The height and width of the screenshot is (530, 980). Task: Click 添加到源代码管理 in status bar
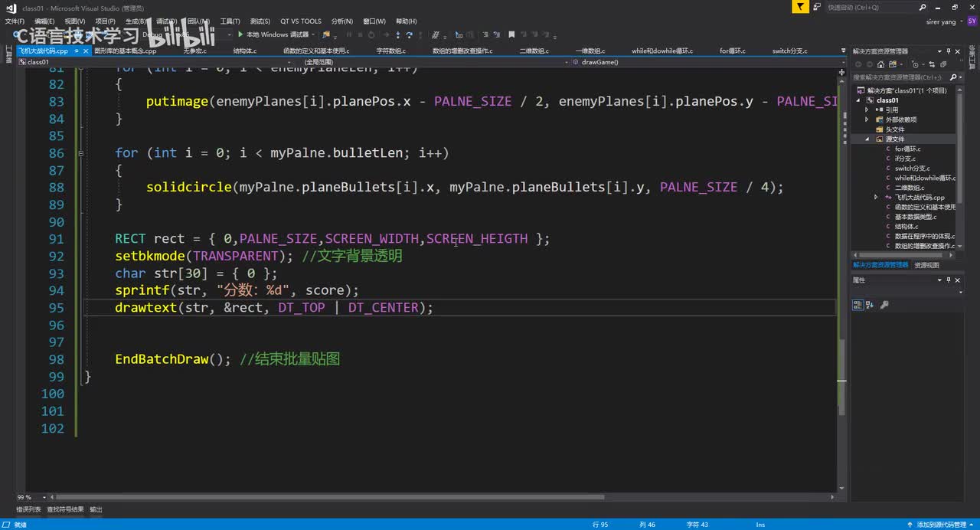click(x=940, y=525)
